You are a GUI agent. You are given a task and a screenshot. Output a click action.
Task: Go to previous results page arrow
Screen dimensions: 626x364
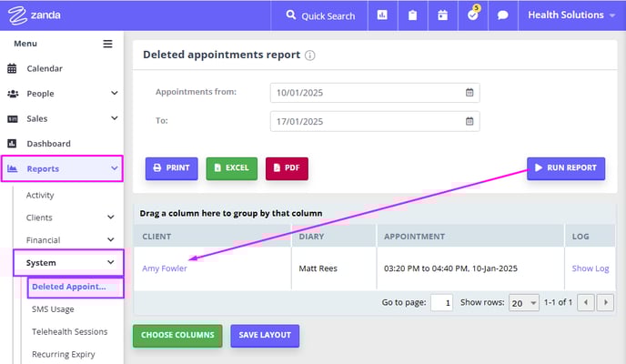pos(586,302)
